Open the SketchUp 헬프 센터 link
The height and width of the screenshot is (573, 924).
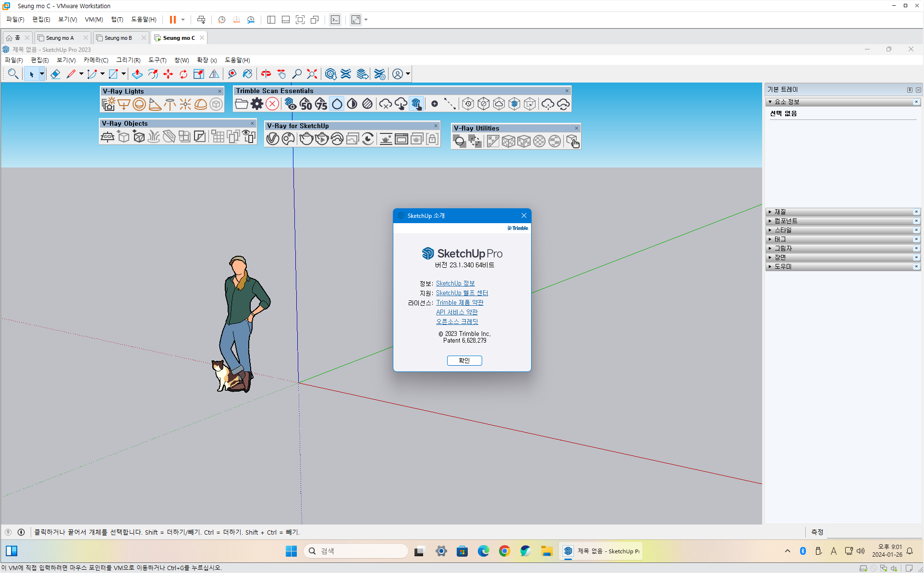[x=462, y=293]
